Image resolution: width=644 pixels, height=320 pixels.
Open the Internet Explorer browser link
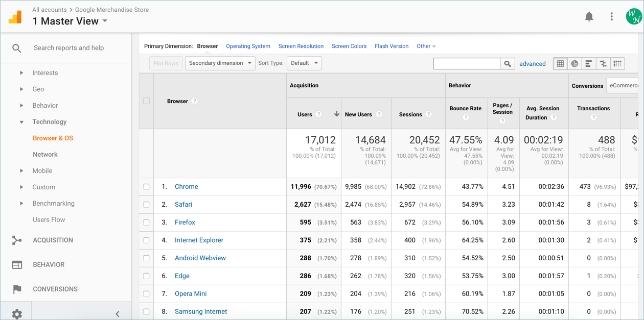pos(199,240)
